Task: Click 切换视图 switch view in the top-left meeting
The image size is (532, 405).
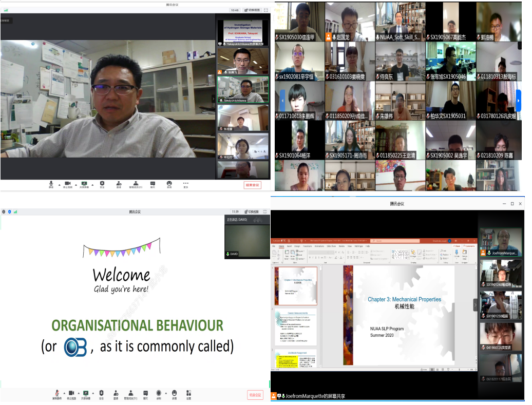Action: 252,10
